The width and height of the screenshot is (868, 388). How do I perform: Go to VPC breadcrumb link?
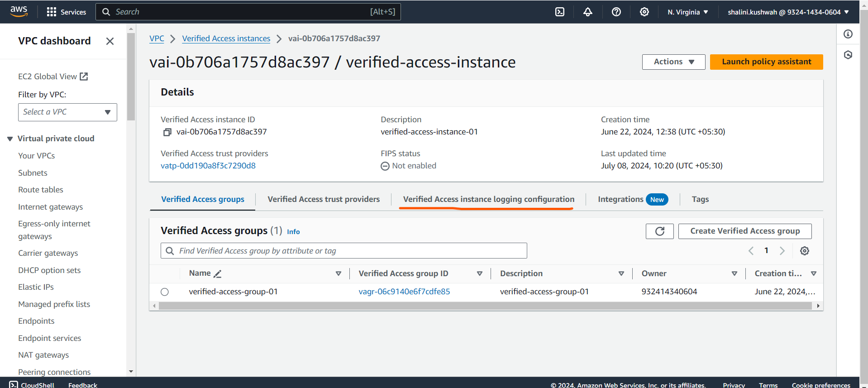[x=157, y=39]
